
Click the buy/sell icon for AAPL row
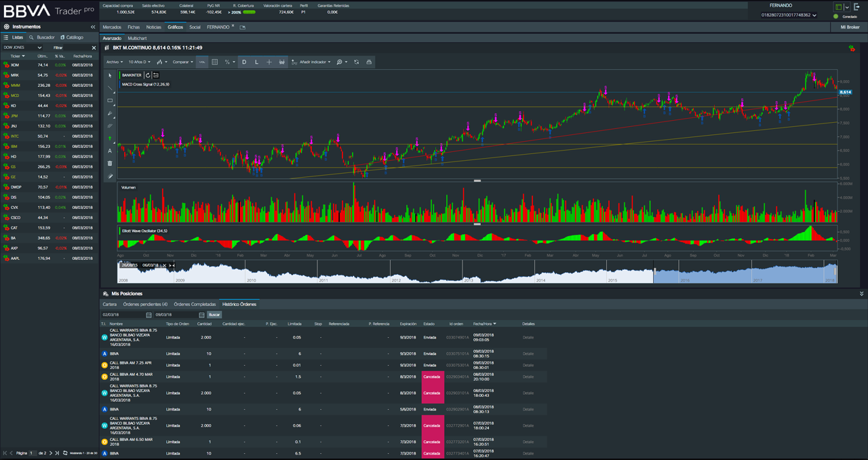(6, 258)
